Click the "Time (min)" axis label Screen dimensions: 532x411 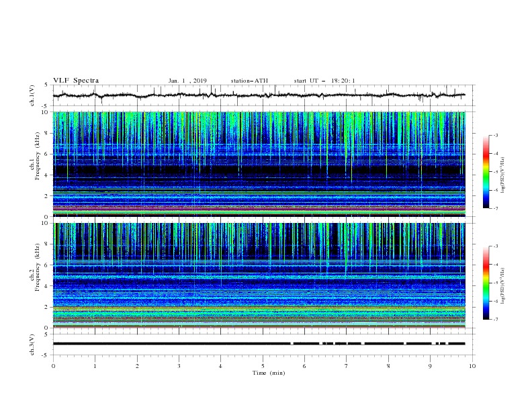tap(269, 373)
